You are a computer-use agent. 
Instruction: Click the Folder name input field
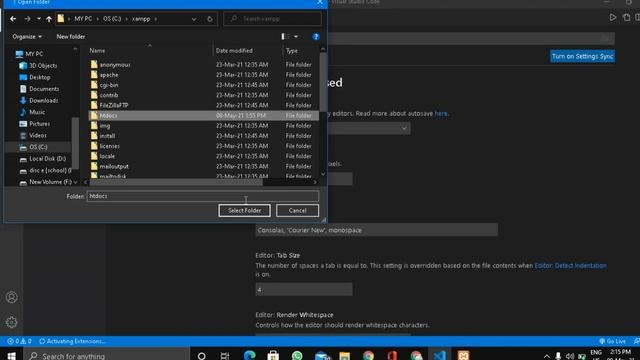click(x=202, y=196)
